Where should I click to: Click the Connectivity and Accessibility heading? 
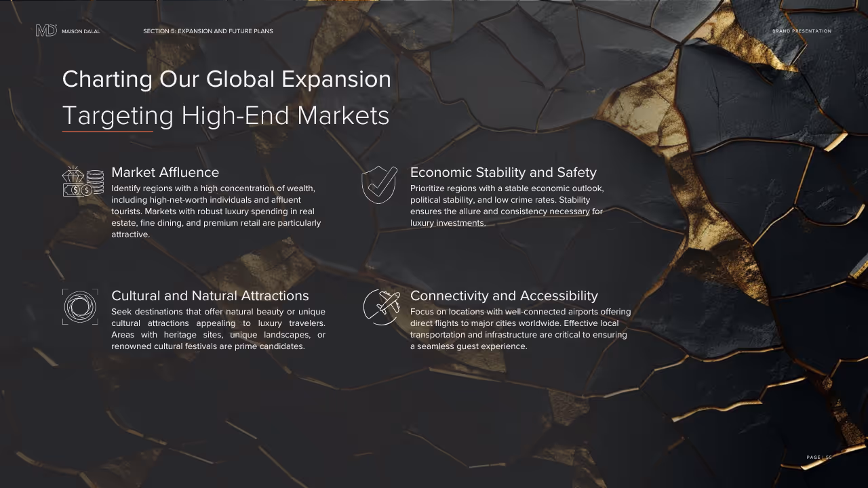click(x=504, y=296)
